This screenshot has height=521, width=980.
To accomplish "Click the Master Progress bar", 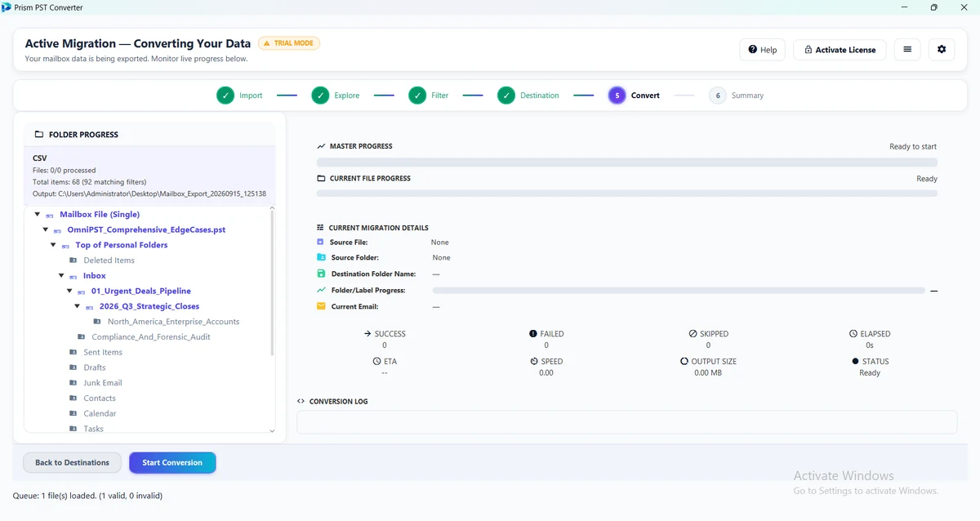I will (626, 163).
